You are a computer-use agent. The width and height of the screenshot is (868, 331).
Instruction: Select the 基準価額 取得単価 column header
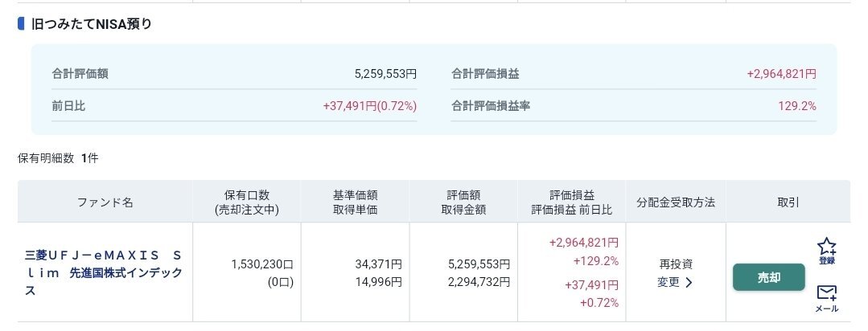[x=356, y=202]
